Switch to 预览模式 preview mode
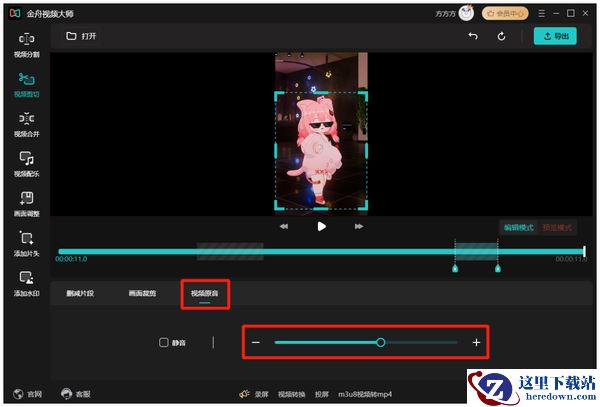 click(x=557, y=228)
